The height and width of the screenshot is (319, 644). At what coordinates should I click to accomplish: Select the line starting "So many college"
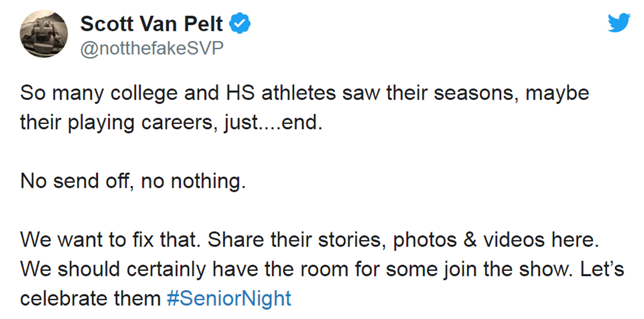coord(304,94)
